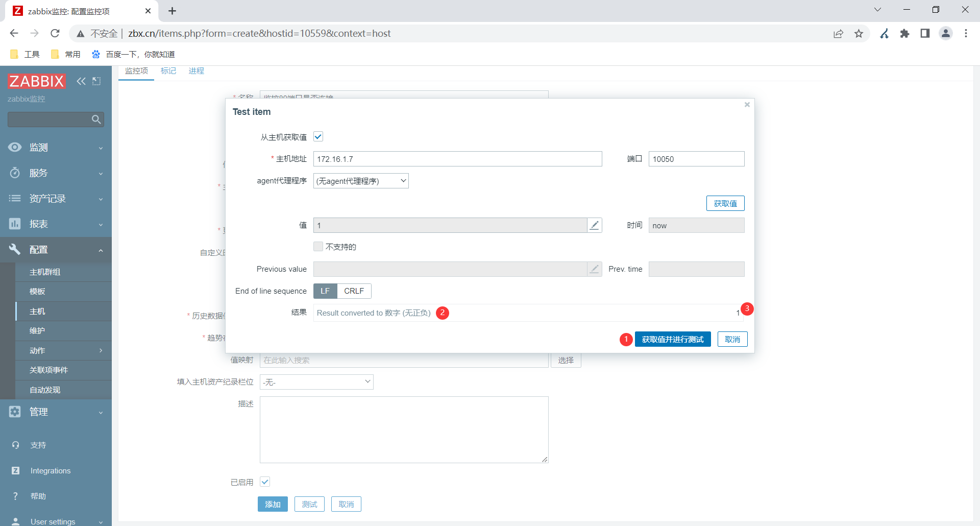The image size is (980, 526).
Task: Expand the 管理 sidebar menu
Action: tap(56, 412)
